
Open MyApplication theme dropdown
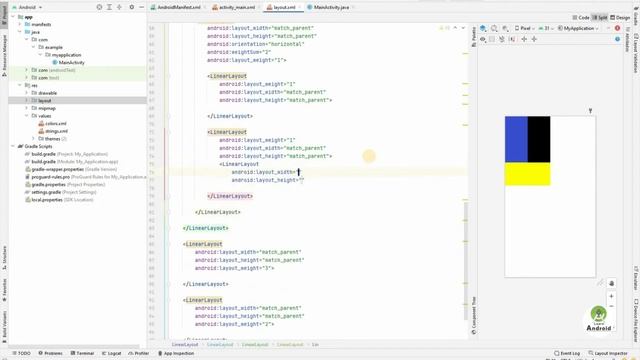(578, 28)
